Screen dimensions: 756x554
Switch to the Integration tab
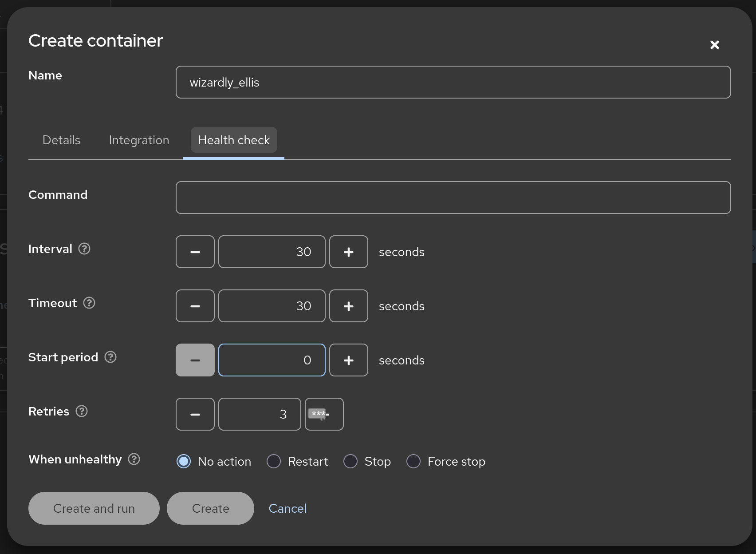pyautogui.click(x=139, y=140)
